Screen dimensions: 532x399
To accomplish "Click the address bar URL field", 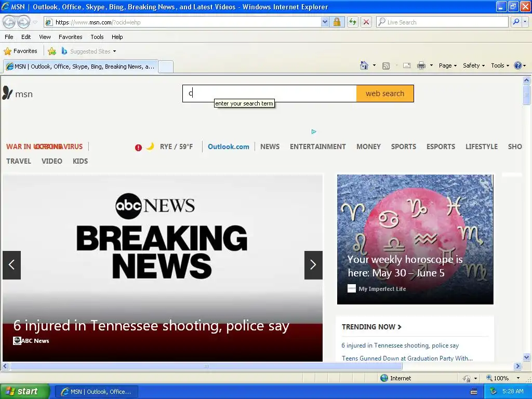I will click(x=183, y=22).
